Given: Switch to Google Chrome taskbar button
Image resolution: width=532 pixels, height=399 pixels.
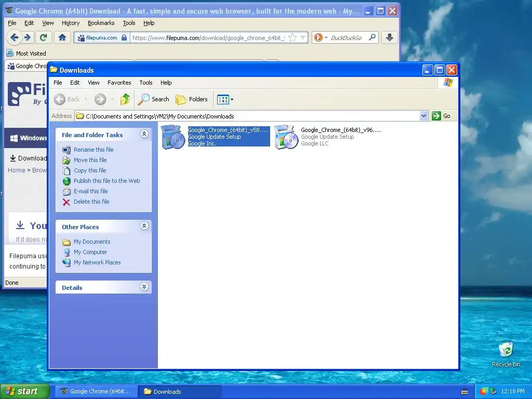Looking at the screenshot, I should click(x=96, y=391).
